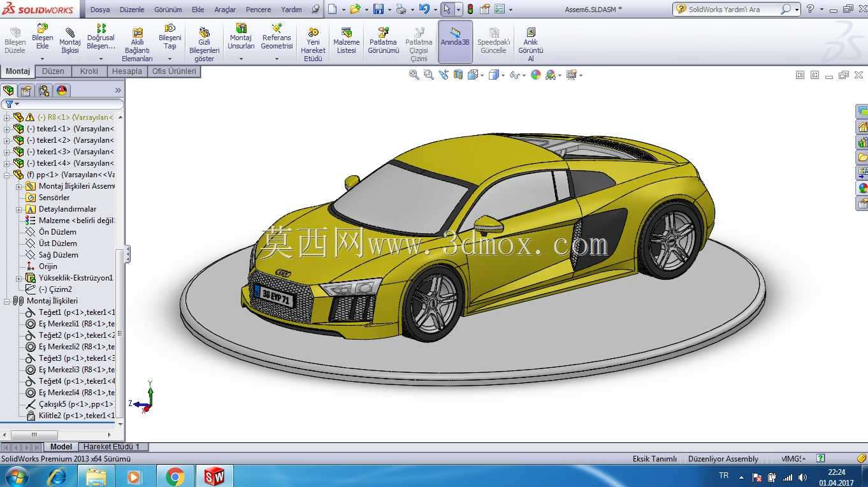This screenshot has width=868, height=487.
Task: Select PropertyManager tab icon
Action: [x=26, y=91]
